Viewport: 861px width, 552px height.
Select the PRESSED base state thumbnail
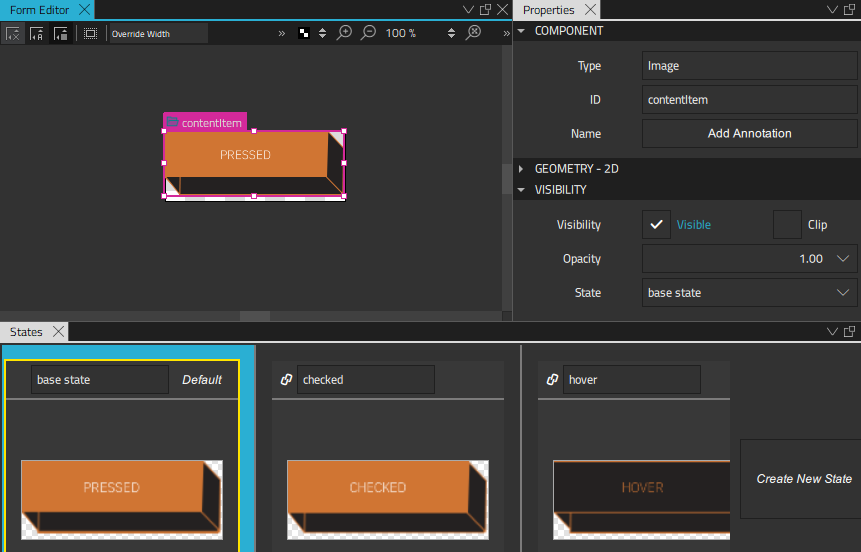122,500
